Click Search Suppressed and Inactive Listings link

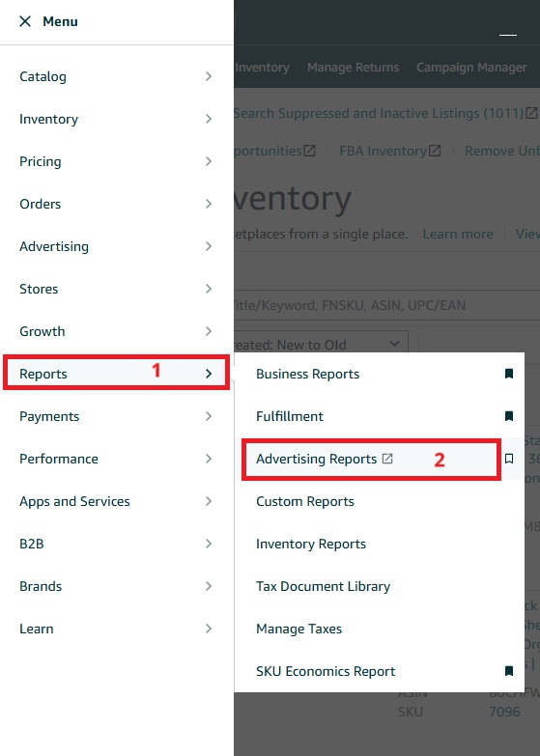379,113
